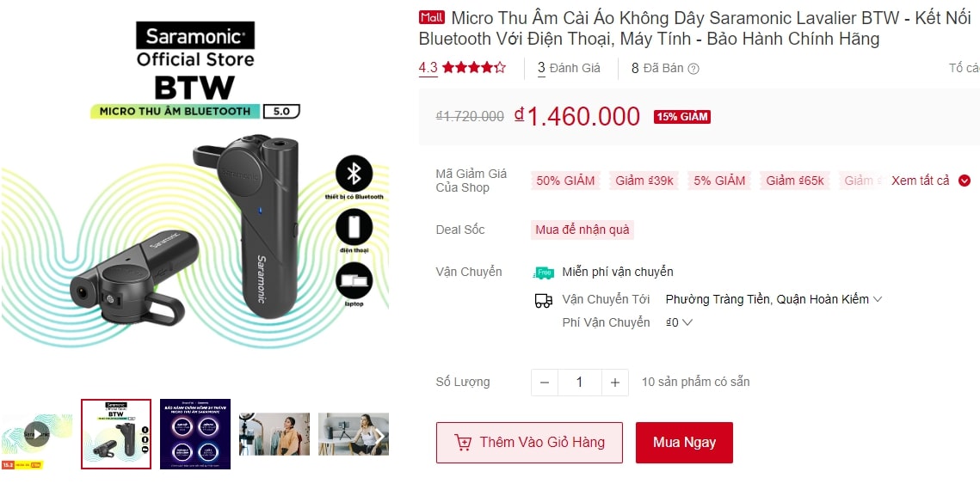The width and height of the screenshot is (980, 484).
Task: Click Thêm Vào Giỏ Hàng button
Action: pyautogui.click(x=529, y=443)
